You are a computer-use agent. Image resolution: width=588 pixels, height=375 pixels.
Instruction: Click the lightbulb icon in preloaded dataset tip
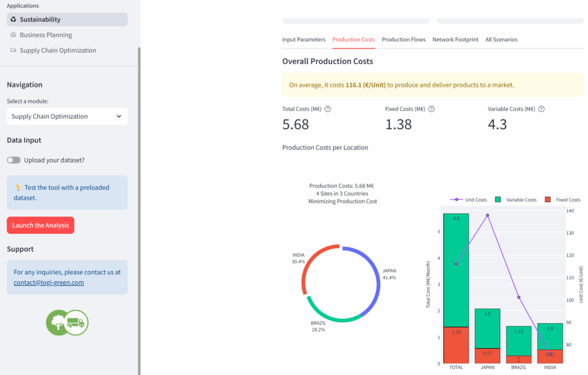(x=18, y=188)
